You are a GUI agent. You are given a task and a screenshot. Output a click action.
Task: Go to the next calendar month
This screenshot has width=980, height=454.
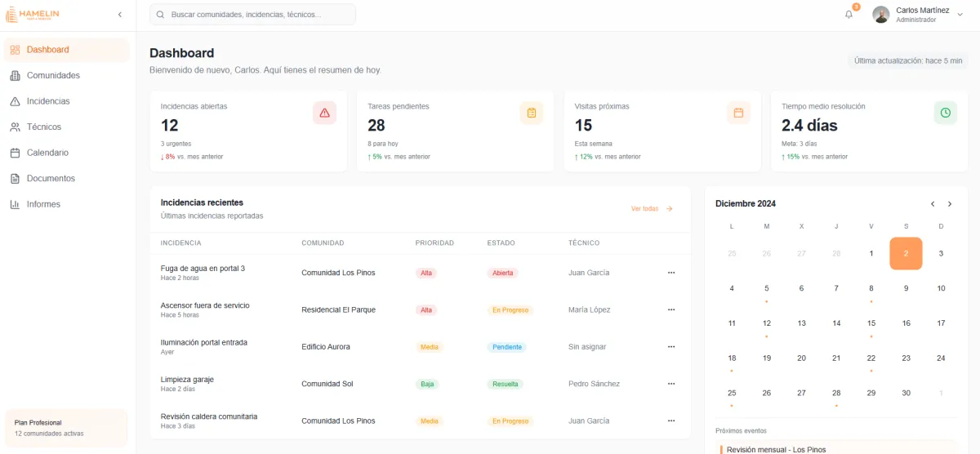(x=950, y=204)
